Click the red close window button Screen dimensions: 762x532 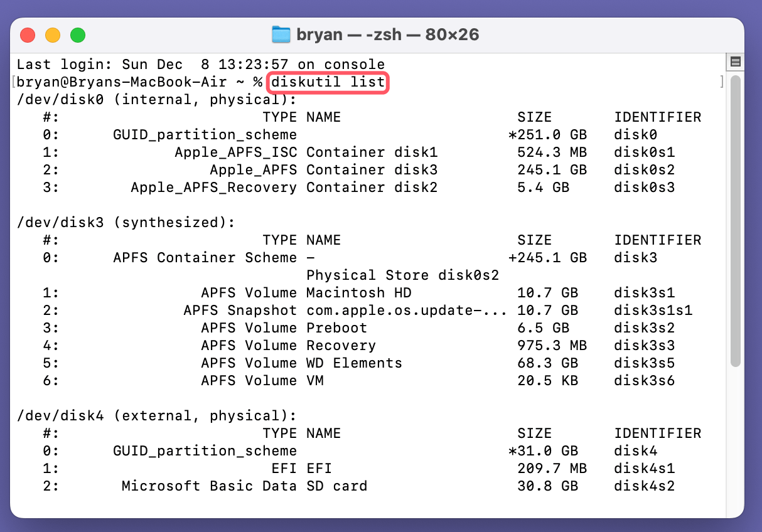(28, 35)
